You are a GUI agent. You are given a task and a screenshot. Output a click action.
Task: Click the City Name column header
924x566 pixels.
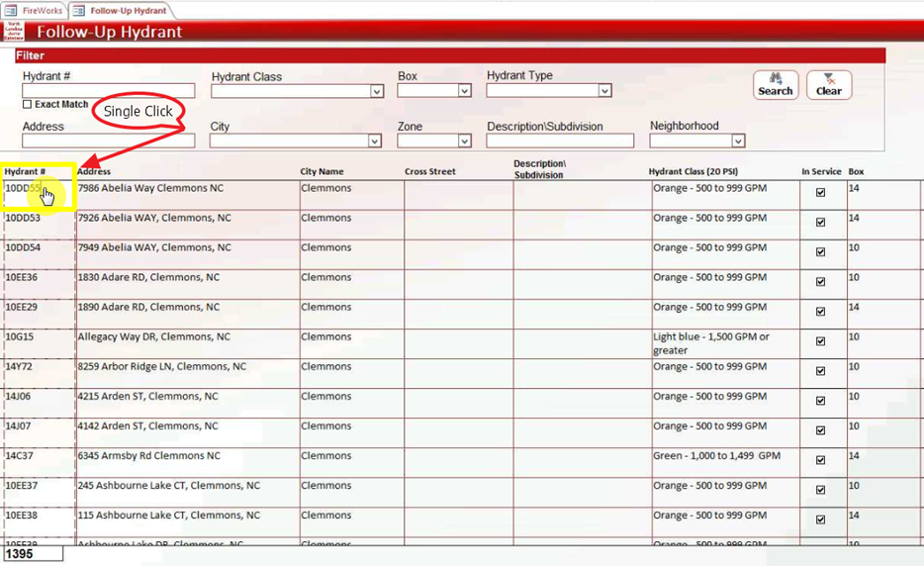(x=322, y=171)
